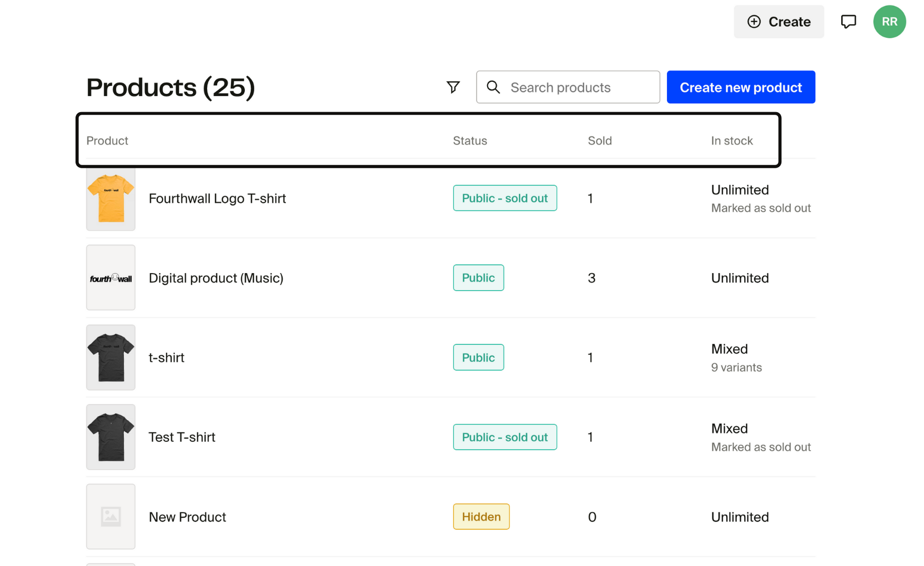Click the 'Public' badge on Digital product (Music)

click(x=478, y=278)
